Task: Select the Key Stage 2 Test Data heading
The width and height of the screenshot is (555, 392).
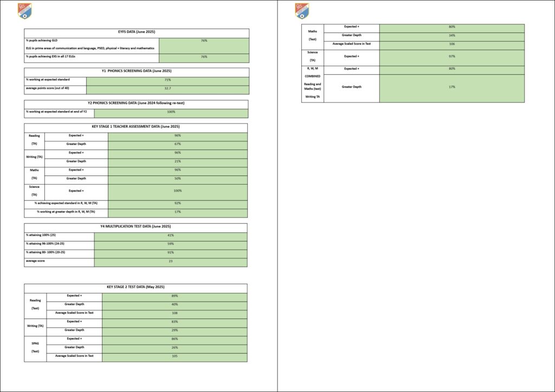Action: click(135, 286)
